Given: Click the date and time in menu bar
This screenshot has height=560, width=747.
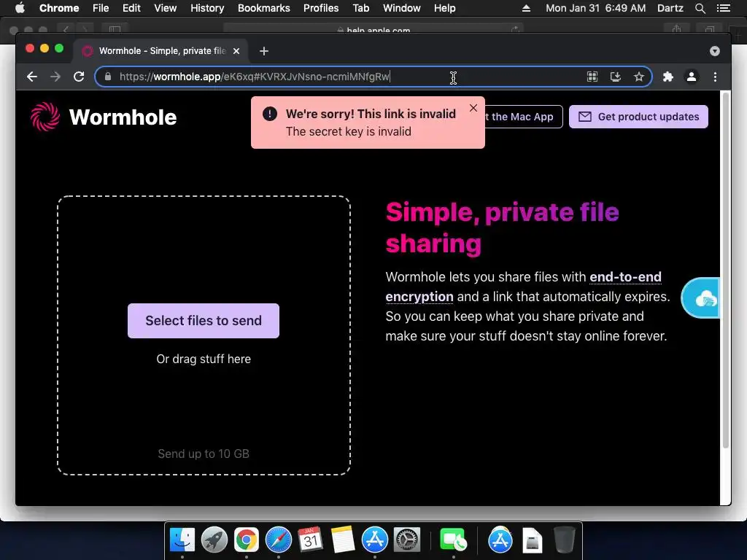Looking at the screenshot, I should (x=595, y=8).
